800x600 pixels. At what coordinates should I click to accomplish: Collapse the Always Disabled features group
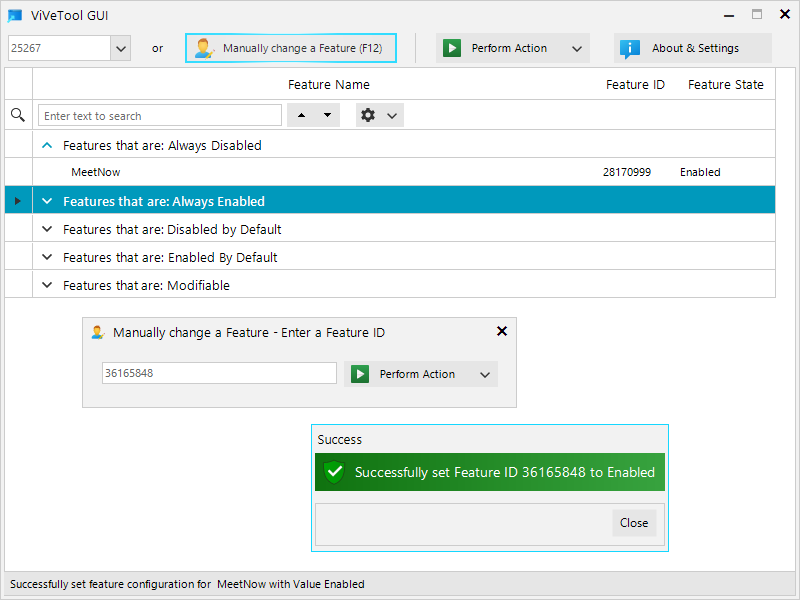[47, 145]
